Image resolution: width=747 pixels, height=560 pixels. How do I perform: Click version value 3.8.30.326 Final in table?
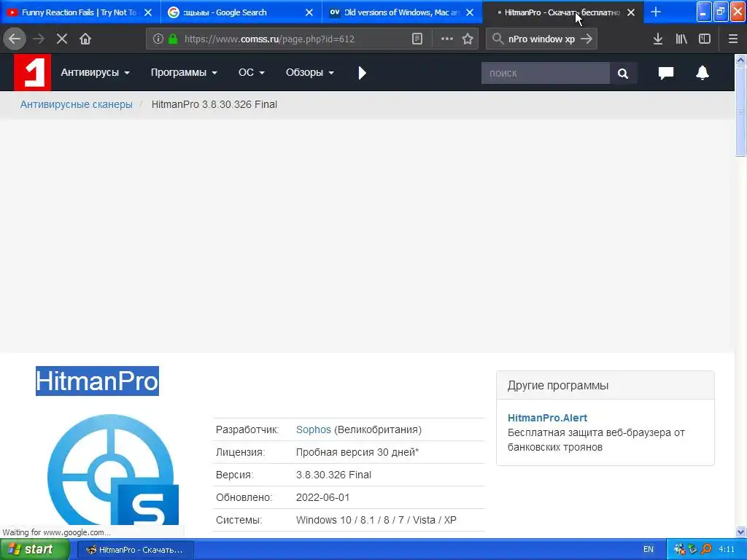333,475
